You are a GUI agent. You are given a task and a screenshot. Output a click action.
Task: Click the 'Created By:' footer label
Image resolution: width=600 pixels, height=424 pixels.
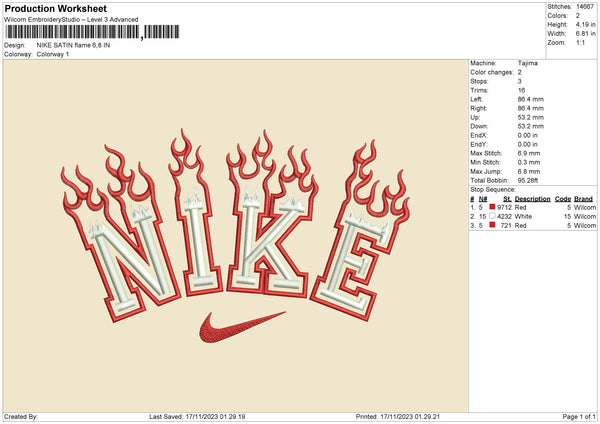pos(21,416)
